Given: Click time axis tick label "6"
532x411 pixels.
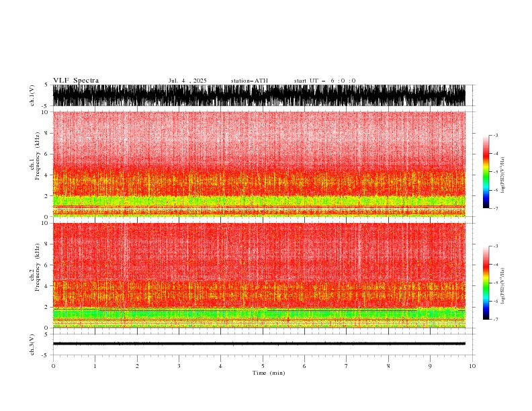Looking at the screenshot, I should click(x=304, y=366).
